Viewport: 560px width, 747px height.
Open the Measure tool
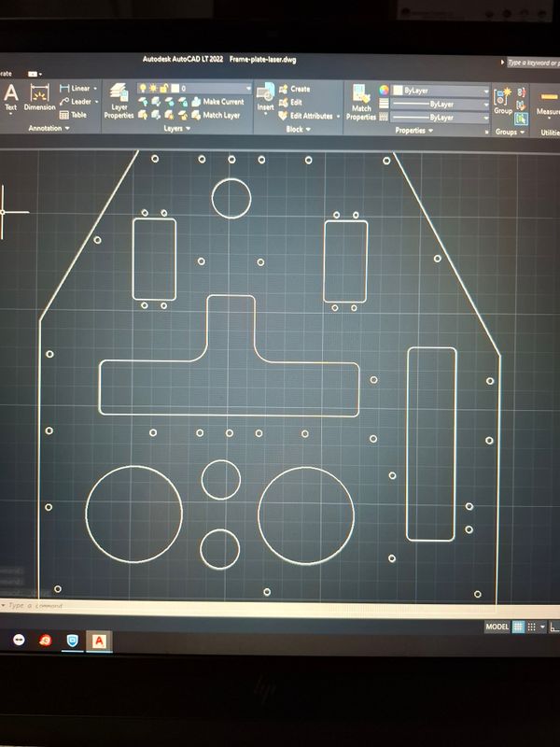[x=548, y=104]
